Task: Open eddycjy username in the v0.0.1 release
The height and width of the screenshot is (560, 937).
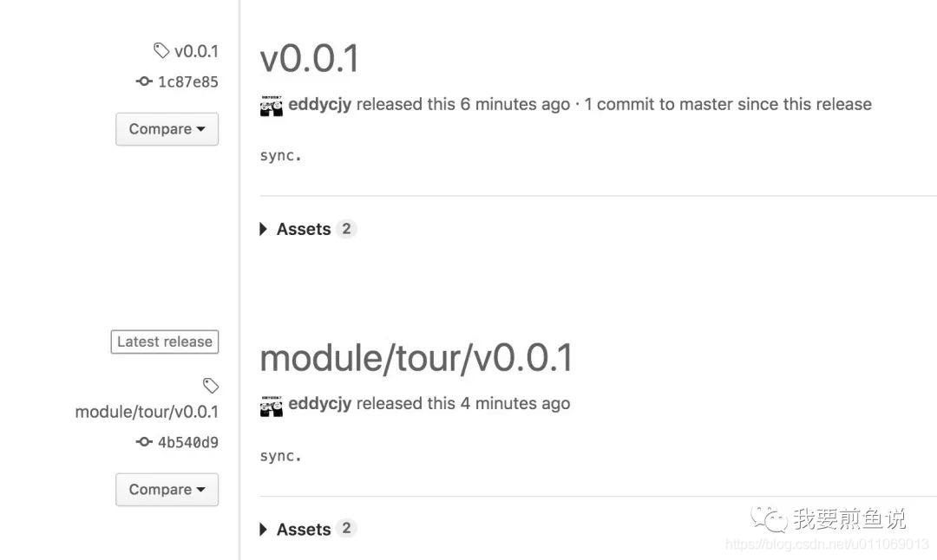Action: point(319,105)
